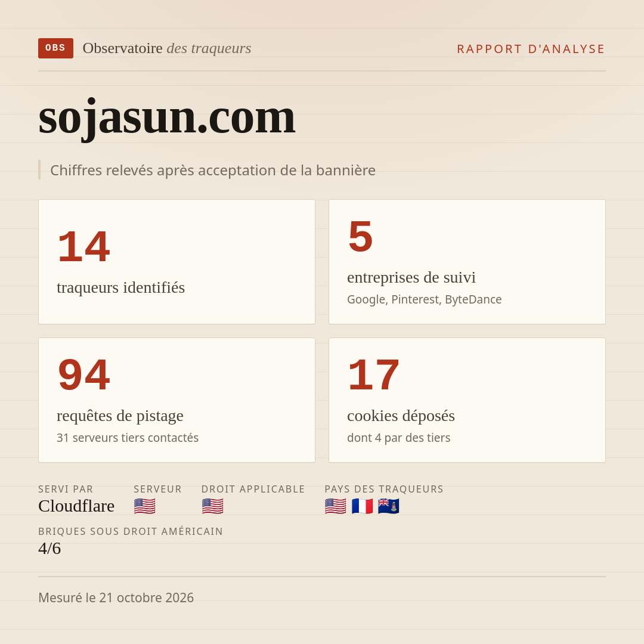Click the US flag under Serveur
The height and width of the screenshot is (644, 644).
[x=144, y=506]
